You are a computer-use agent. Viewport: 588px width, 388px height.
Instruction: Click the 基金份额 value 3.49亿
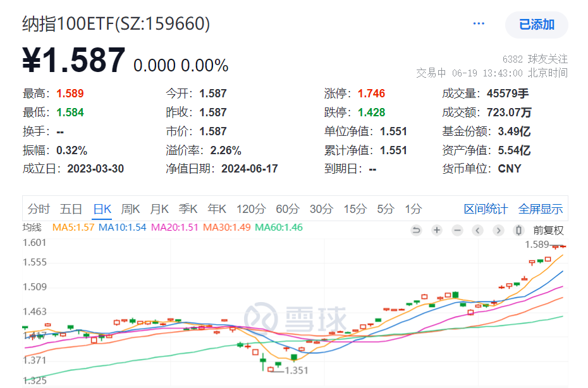514,131
